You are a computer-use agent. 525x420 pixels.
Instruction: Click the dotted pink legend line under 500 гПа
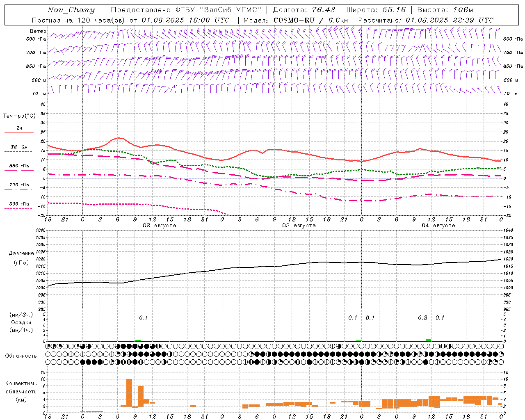[19, 208]
